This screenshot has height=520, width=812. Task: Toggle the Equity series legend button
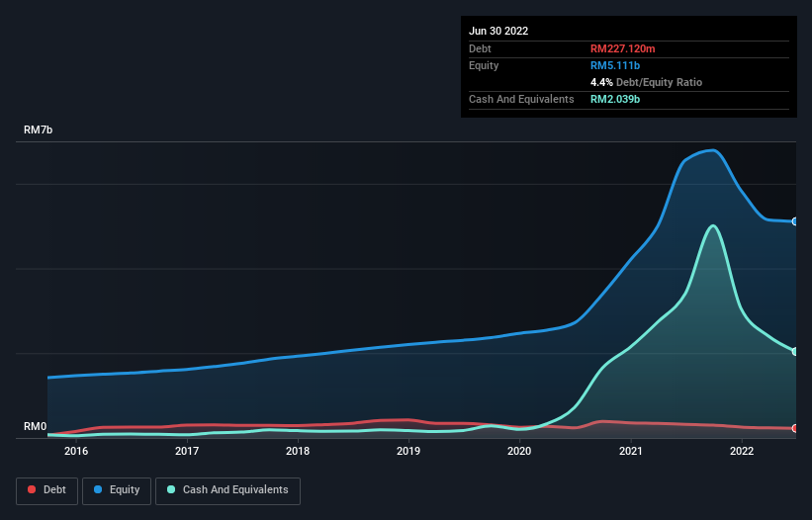coord(117,490)
